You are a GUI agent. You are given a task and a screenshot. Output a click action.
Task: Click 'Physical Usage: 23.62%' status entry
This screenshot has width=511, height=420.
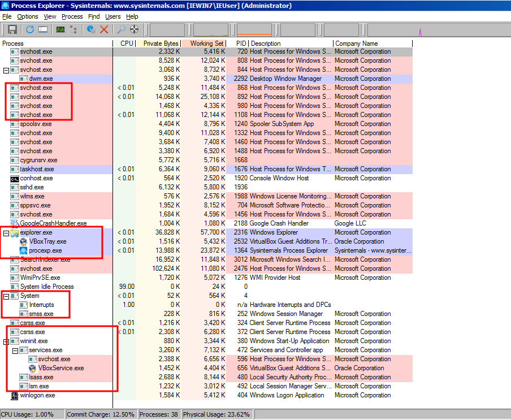pos(216,414)
